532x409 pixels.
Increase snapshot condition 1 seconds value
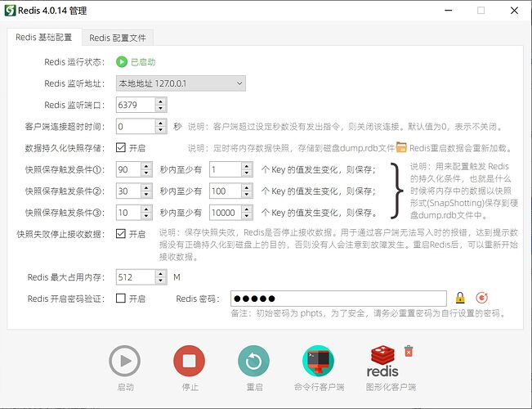click(x=146, y=166)
